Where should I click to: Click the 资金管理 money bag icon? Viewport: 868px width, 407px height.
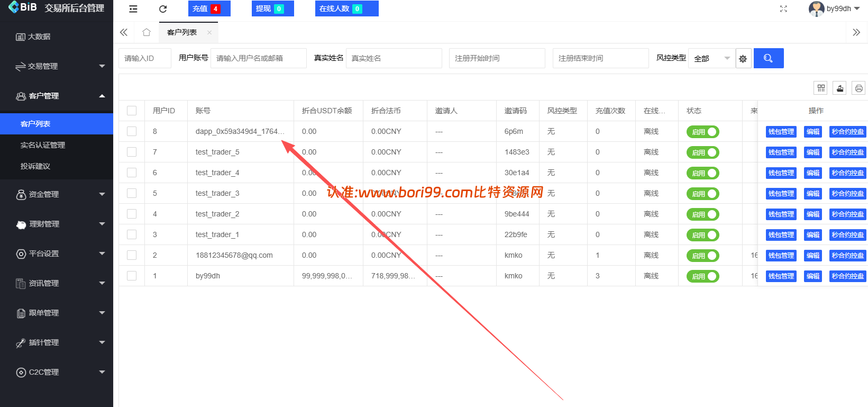click(x=21, y=194)
